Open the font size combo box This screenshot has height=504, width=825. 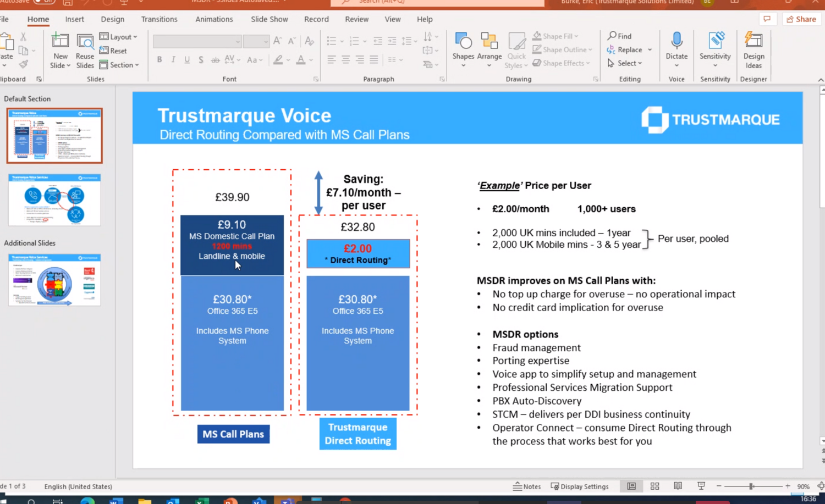pos(256,41)
